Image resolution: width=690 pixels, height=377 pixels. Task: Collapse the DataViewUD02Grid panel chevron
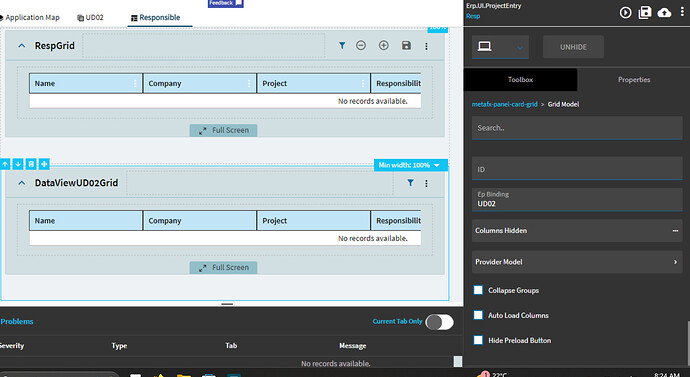[22, 183]
